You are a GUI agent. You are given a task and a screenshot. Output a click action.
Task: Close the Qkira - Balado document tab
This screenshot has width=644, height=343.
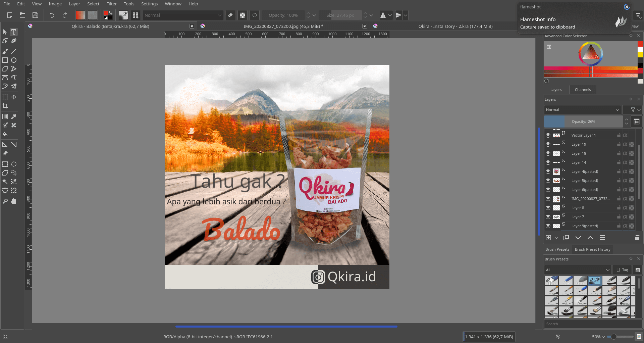192,26
